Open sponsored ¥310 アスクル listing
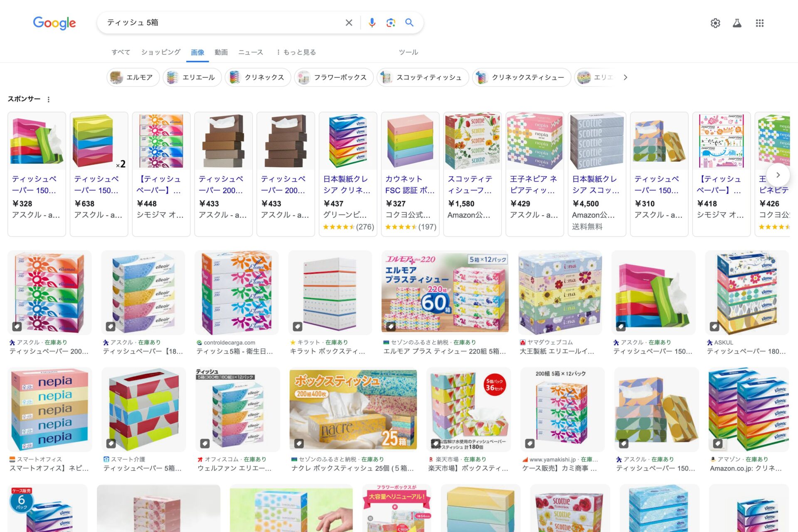The image size is (798, 532). coord(659,174)
